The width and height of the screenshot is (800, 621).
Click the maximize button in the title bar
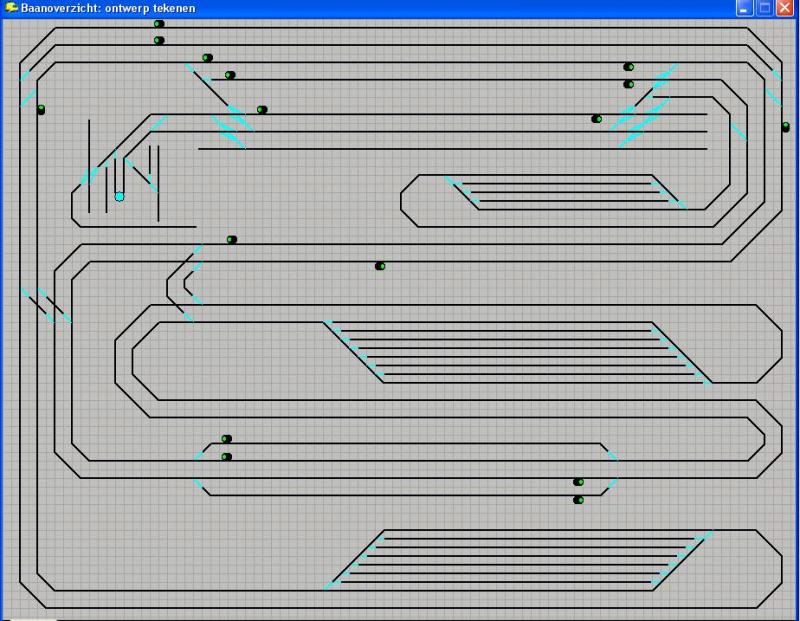point(765,8)
